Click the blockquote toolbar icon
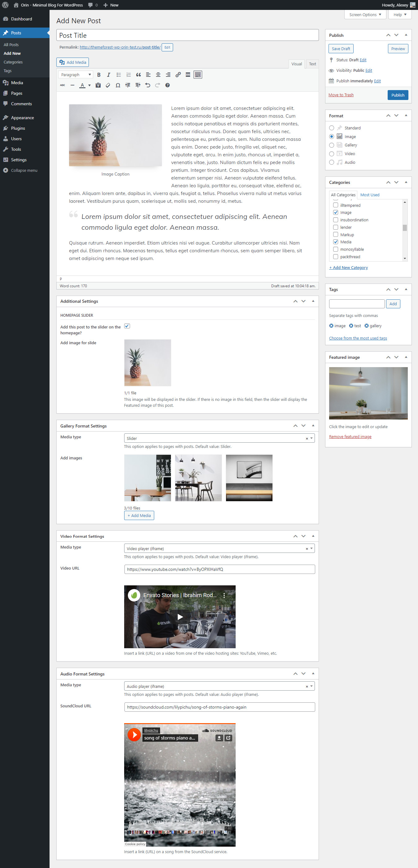Image resolution: width=418 pixels, height=868 pixels. pyautogui.click(x=138, y=75)
